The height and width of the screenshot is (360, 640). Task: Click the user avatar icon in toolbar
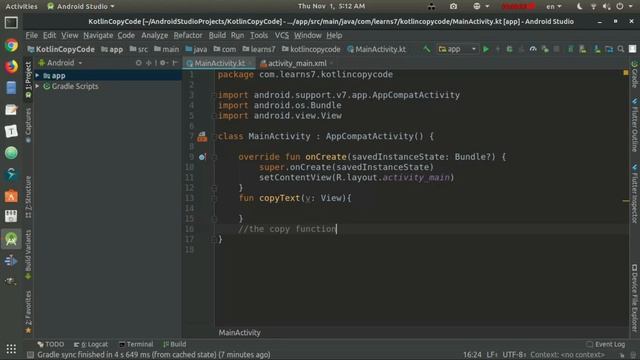click(632, 49)
